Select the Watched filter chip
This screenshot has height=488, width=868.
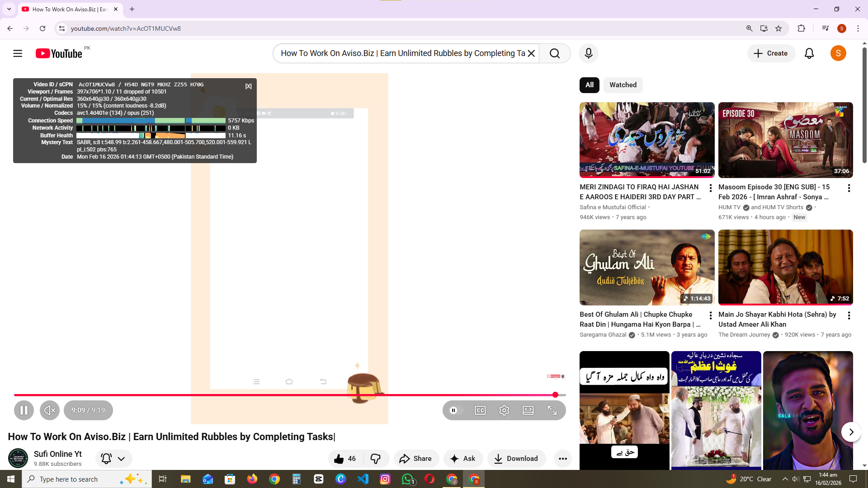pos(623,85)
